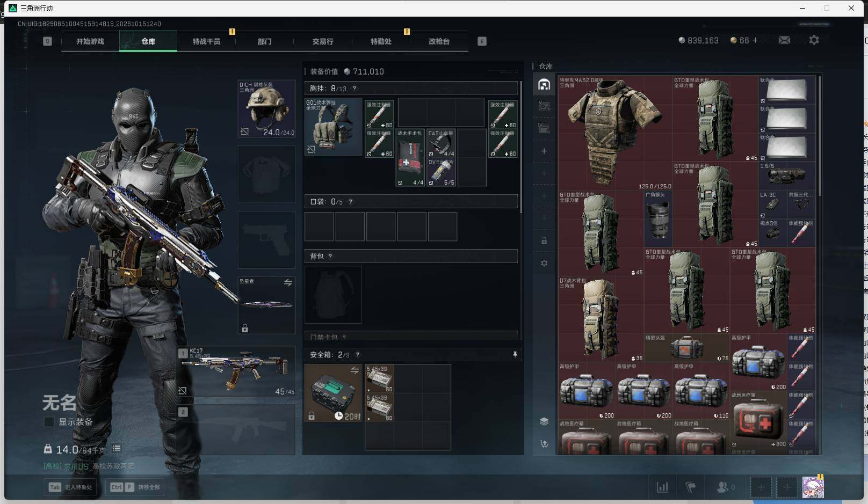Open the 特勤处 tab
The height and width of the screenshot is (504, 868).
(x=381, y=41)
